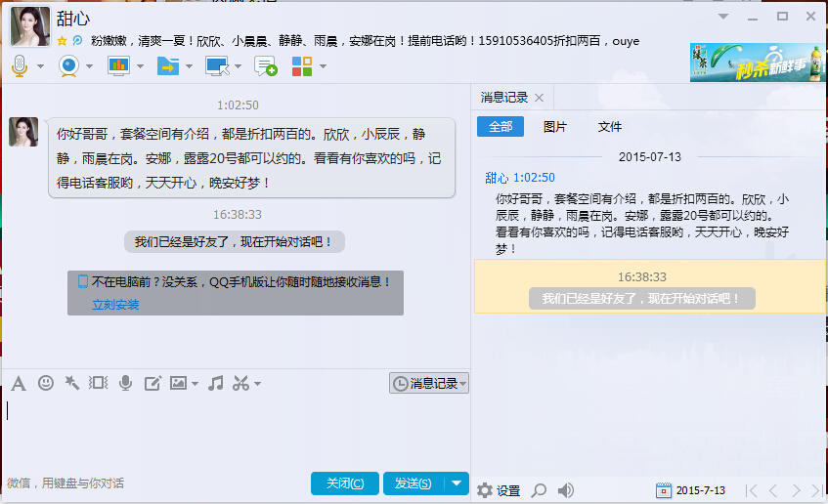The image size is (828, 504).
Task: Open the dropdown arrow beside the apps grid icon
Action: (323, 66)
